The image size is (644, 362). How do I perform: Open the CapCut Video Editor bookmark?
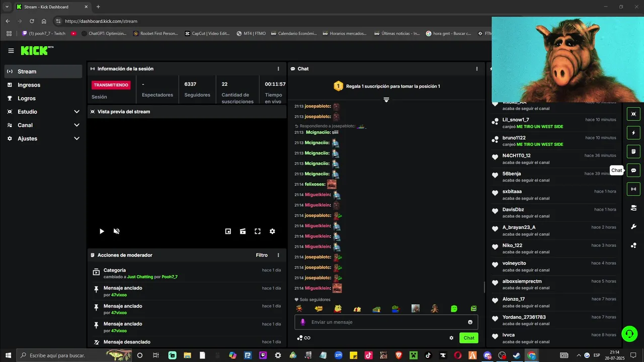[x=207, y=34]
